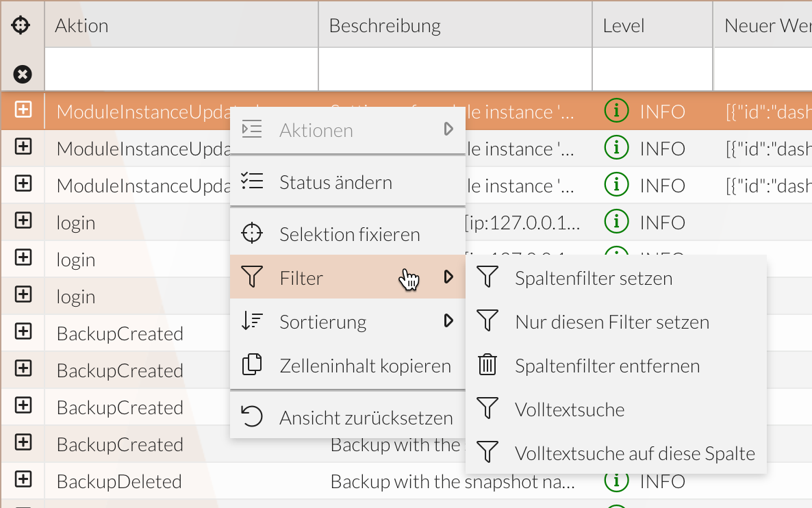
Task: Select Volltextsuche in the Filter submenu
Action: [570, 409]
